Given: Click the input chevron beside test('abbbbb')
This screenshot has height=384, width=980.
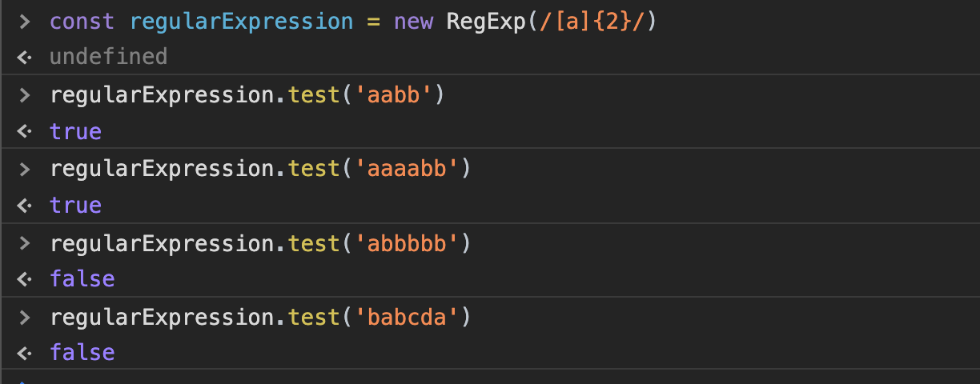Looking at the screenshot, I should coord(25,242).
